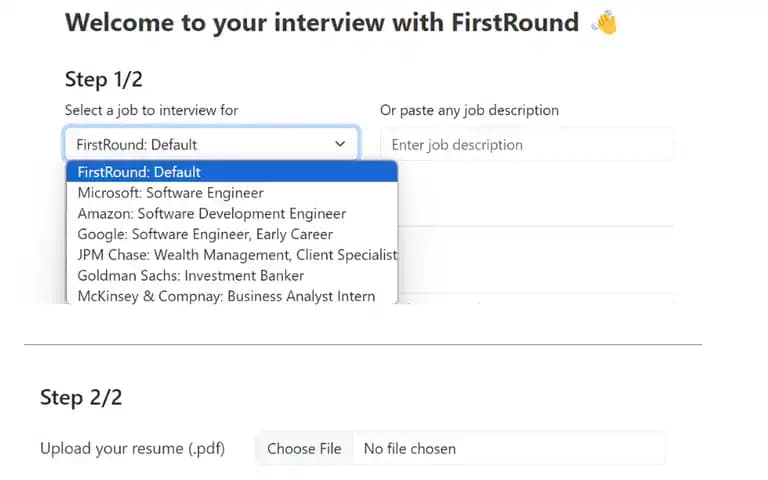Screen dimensions: 768x480
Task: Click the Choose File button
Action: coord(304,449)
